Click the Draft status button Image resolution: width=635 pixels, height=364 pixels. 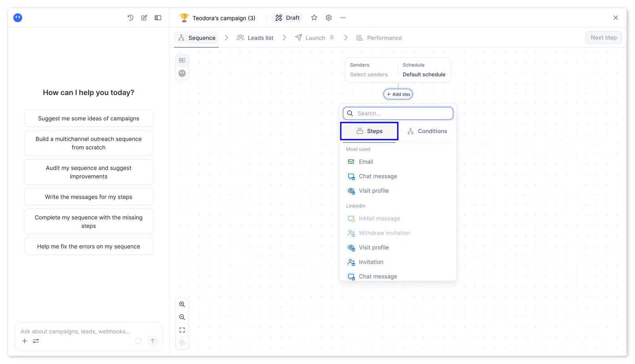(287, 18)
